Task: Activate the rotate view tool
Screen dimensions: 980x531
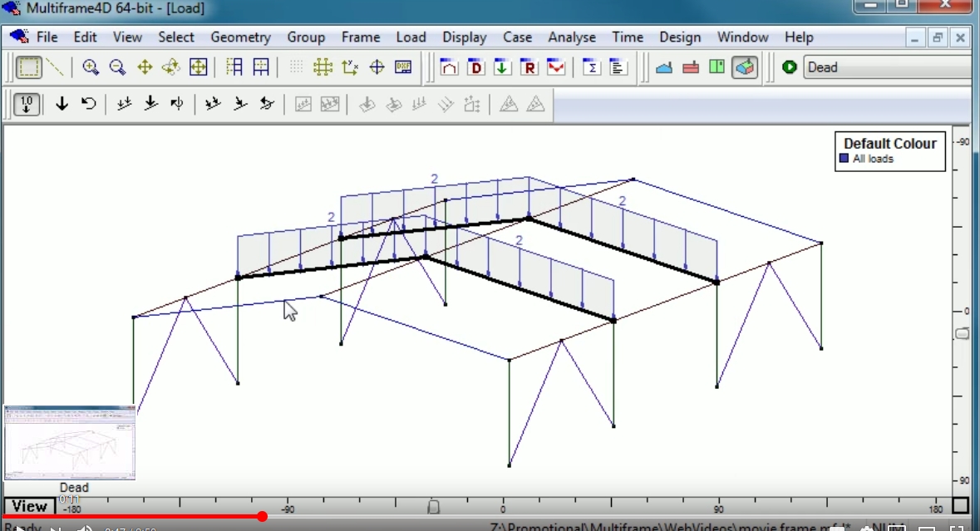Action: pos(171,67)
